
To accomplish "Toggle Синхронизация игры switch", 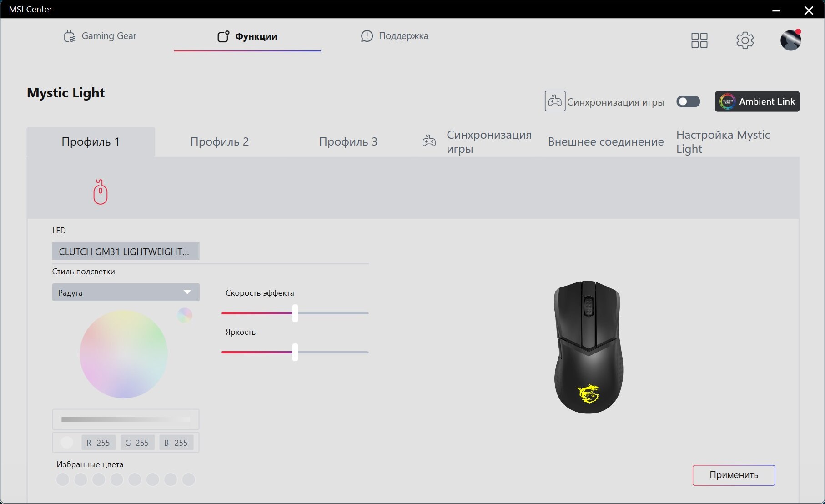I will tap(688, 101).
